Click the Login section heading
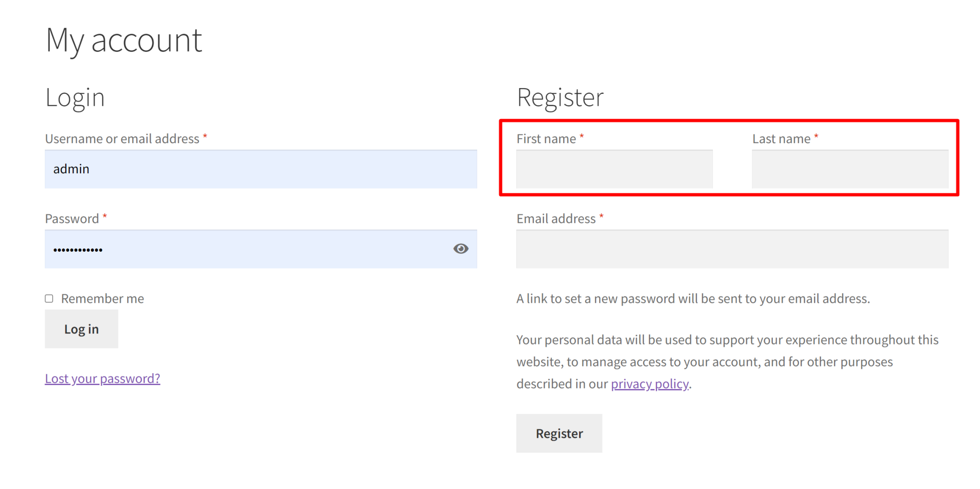Viewport: 980px width, 489px height. pos(75,97)
